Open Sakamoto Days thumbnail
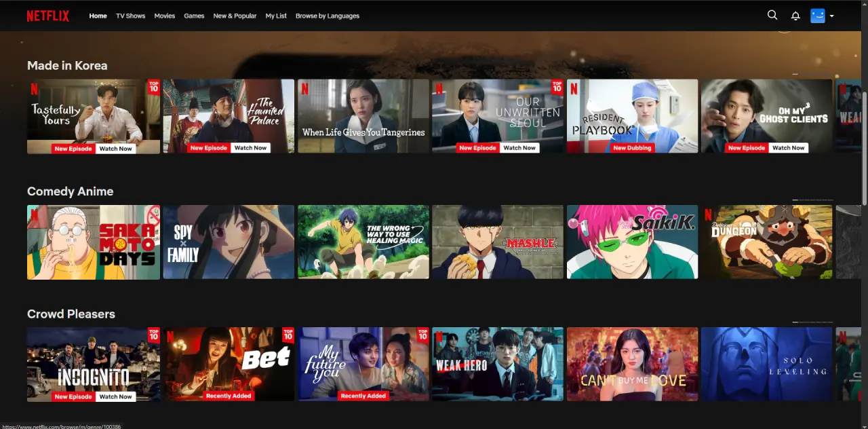This screenshot has height=429, width=868. [x=94, y=242]
